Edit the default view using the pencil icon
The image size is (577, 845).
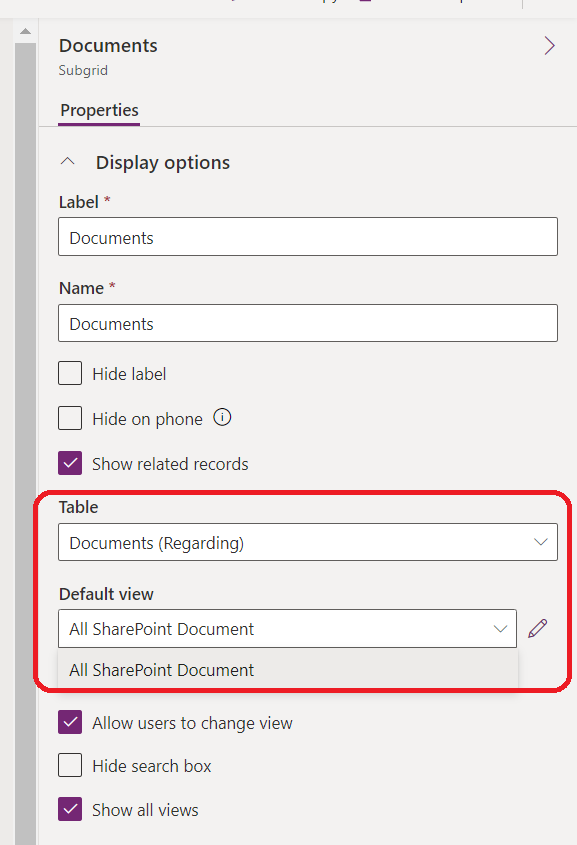538,628
